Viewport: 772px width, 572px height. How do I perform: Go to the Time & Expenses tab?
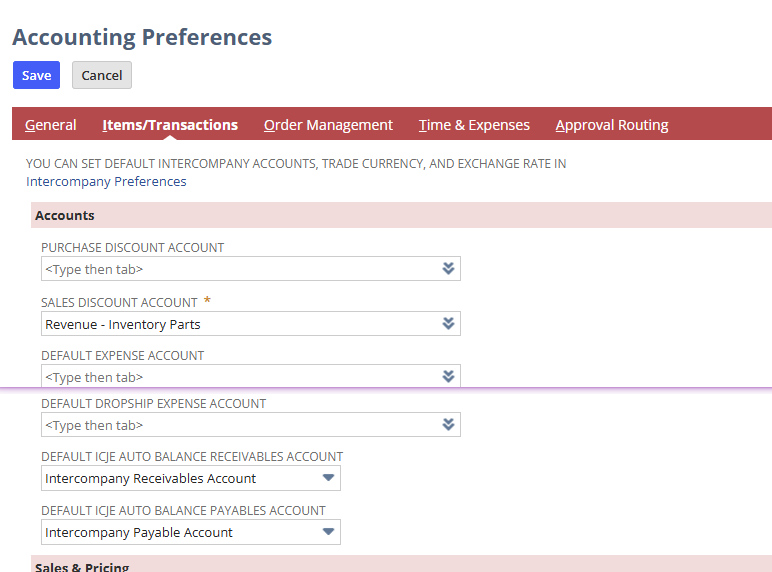474,125
